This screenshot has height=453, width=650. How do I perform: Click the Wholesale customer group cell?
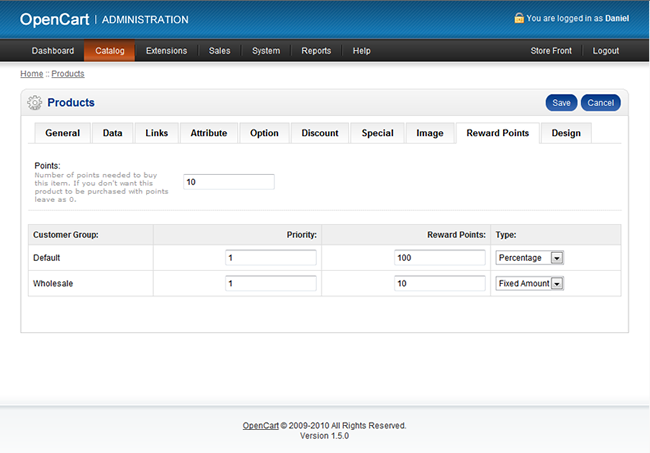(x=91, y=283)
